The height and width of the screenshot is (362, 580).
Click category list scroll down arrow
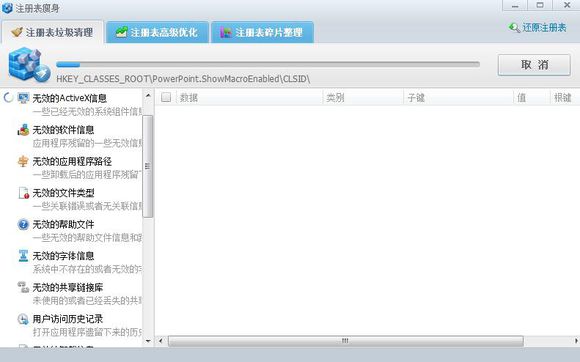click(x=148, y=341)
